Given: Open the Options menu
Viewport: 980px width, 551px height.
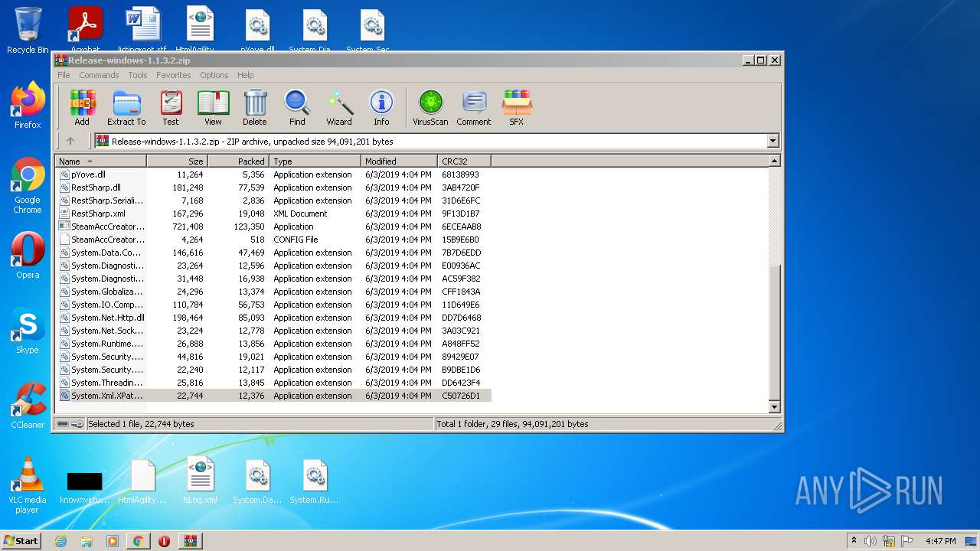Looking at the screenshot, I should (x=214, y=75).
